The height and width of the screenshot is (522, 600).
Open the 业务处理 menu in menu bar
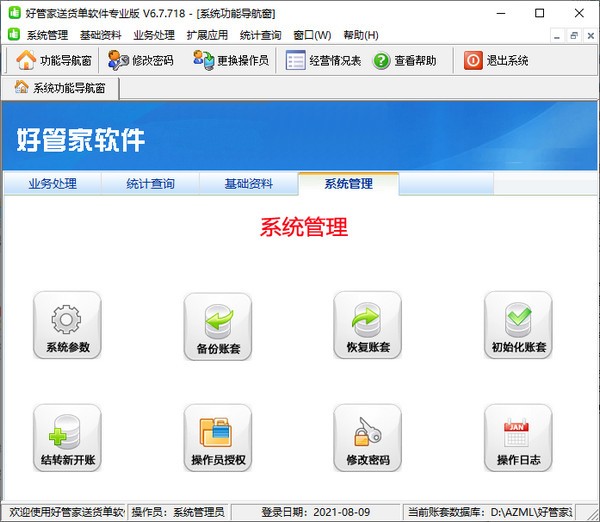154,35
